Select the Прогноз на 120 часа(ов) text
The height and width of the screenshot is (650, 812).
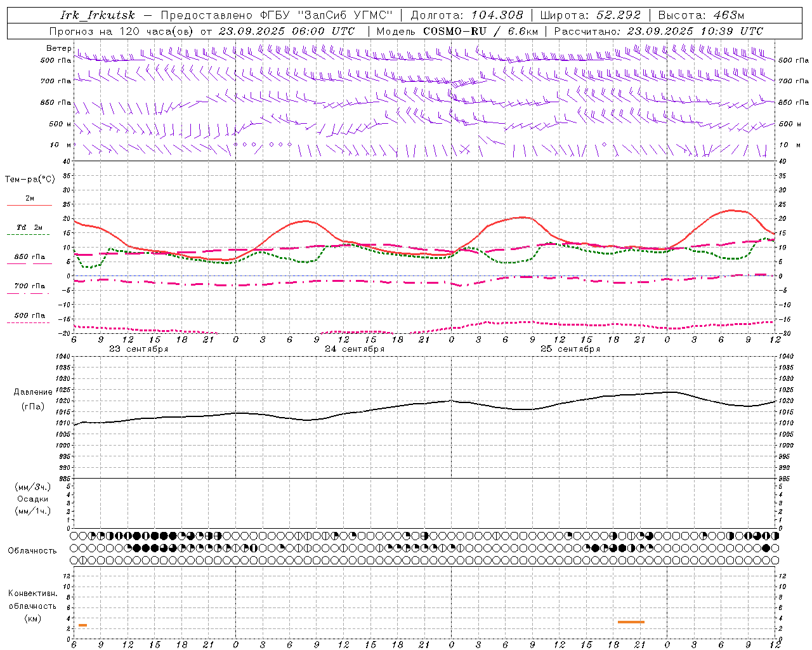pos(122,31)
